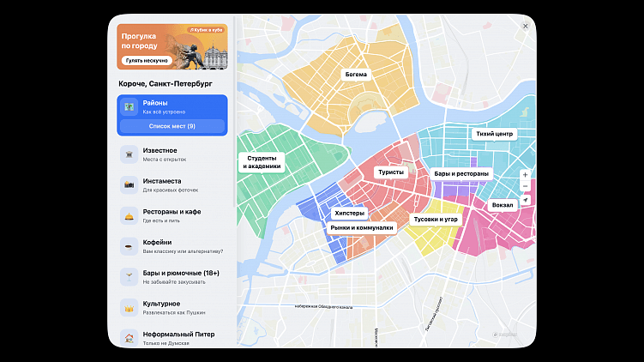Close the map panel with X
The height and width of the screenshot is (362, 644).
(526, 26)
